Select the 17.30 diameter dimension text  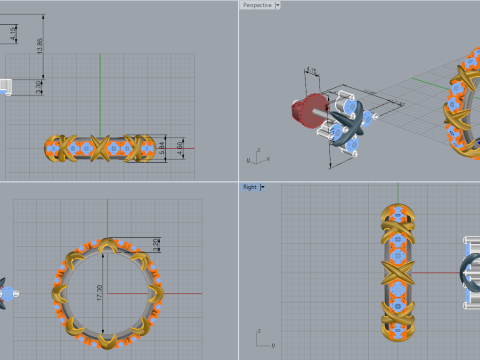coord(99,293)
